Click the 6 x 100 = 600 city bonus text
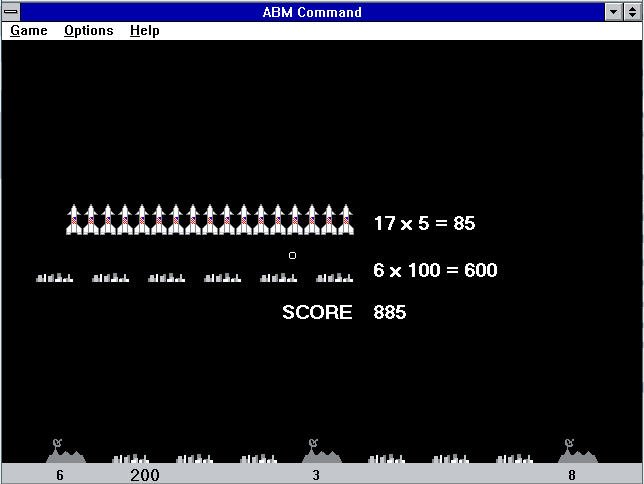 click(435, 270)
